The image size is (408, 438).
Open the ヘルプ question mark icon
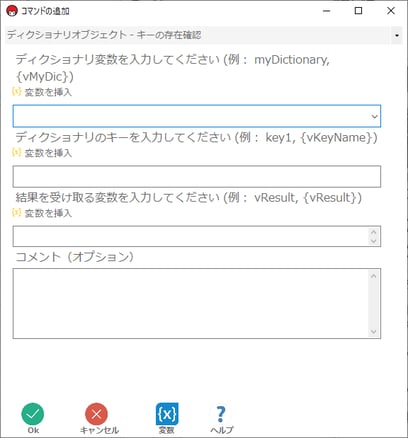[221, 414]
